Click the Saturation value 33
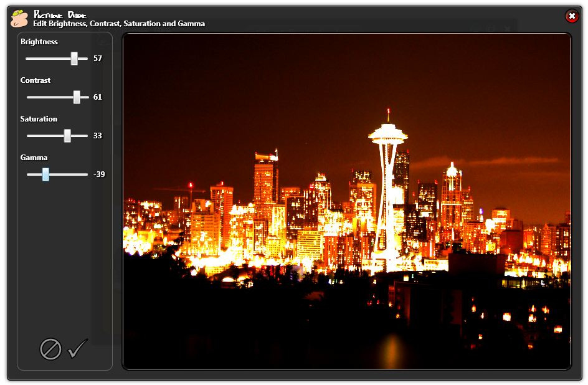This screenshot has height=385, width=588. (98, 136)
